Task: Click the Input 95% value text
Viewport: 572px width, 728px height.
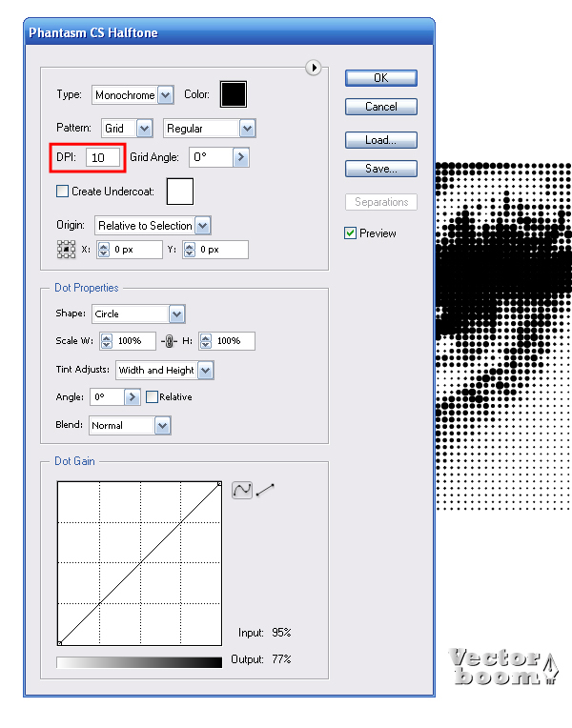Action: [x=281, y=633]
